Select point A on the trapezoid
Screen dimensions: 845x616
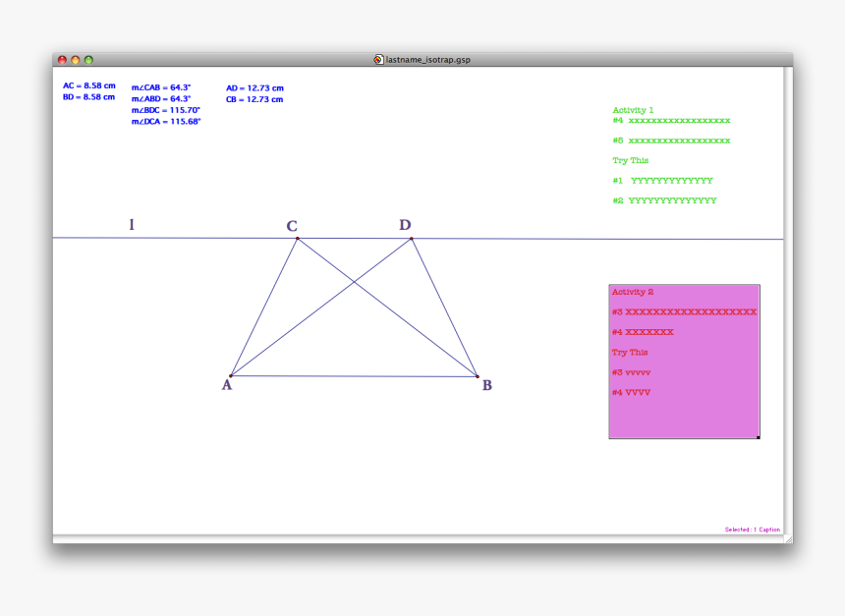pyautogui.click(x=231, y=374)
